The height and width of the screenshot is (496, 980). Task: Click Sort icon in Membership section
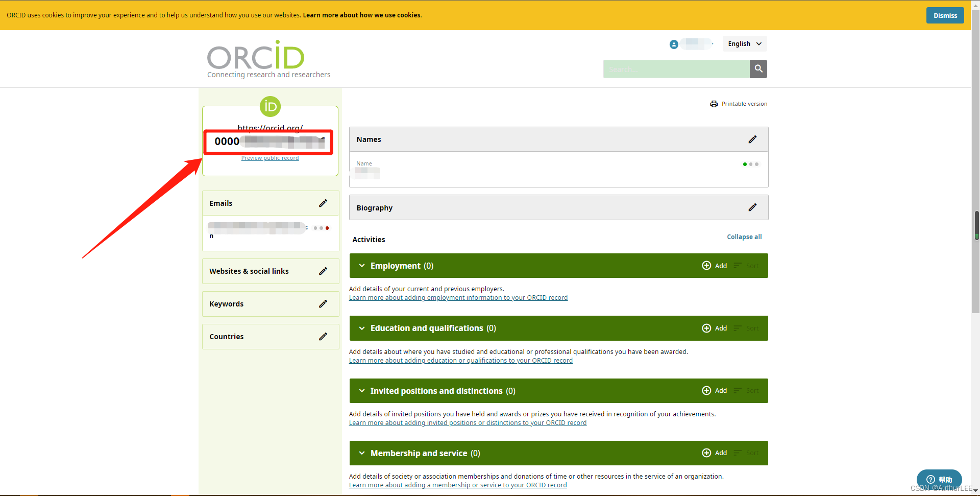(738, 453)
